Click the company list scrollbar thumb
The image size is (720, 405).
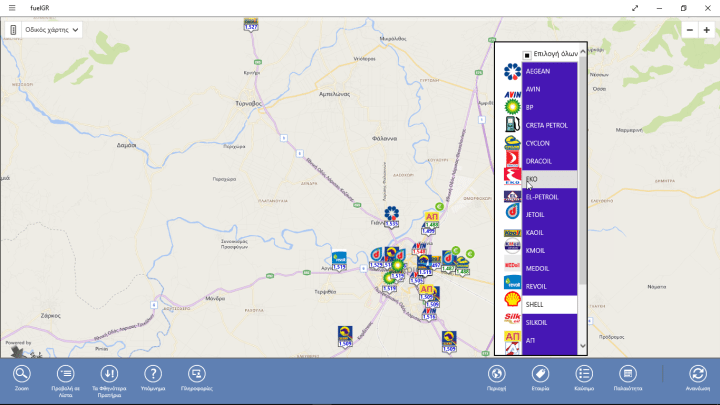pyautogui.click(x=583, y=170)
